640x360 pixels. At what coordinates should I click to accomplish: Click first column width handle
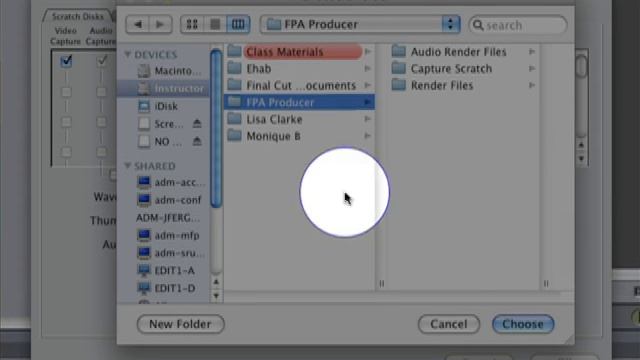point(382,283)
